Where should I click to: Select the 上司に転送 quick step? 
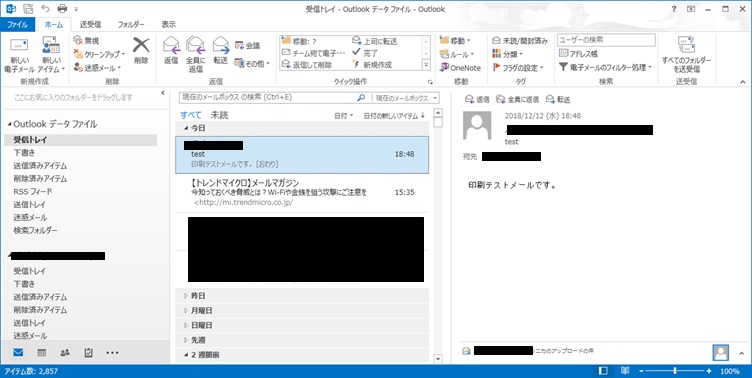click(x=375, y=41)
